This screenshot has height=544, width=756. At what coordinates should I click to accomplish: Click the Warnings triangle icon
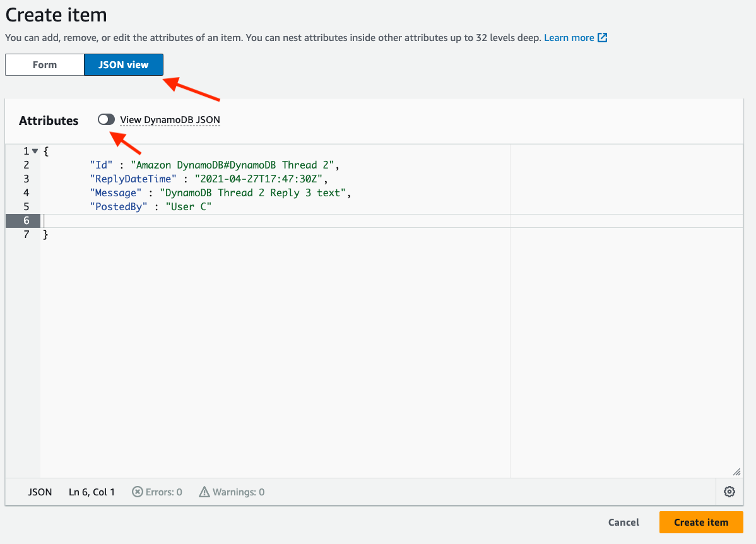[x=204, y=492]
